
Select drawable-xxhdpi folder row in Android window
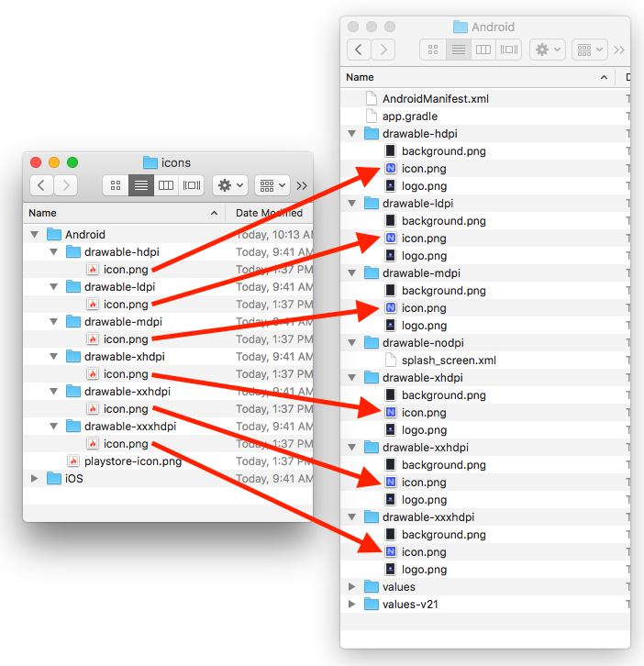[485, 448]
